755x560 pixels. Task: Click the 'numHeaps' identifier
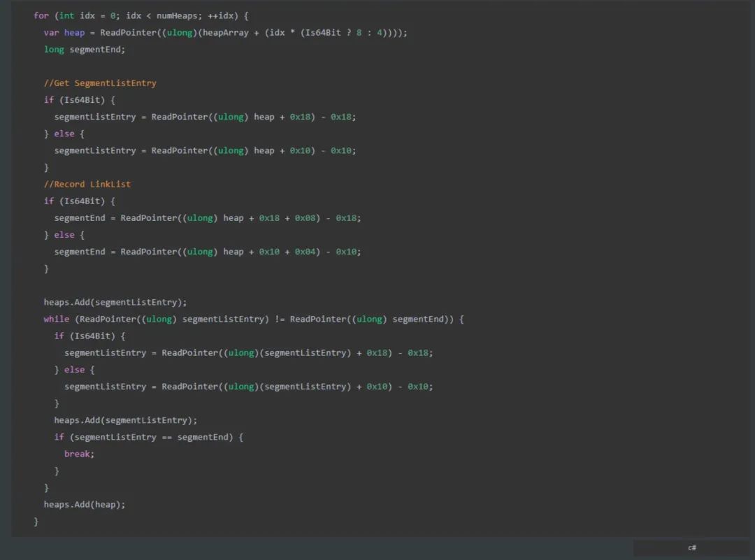coord(177,16)
